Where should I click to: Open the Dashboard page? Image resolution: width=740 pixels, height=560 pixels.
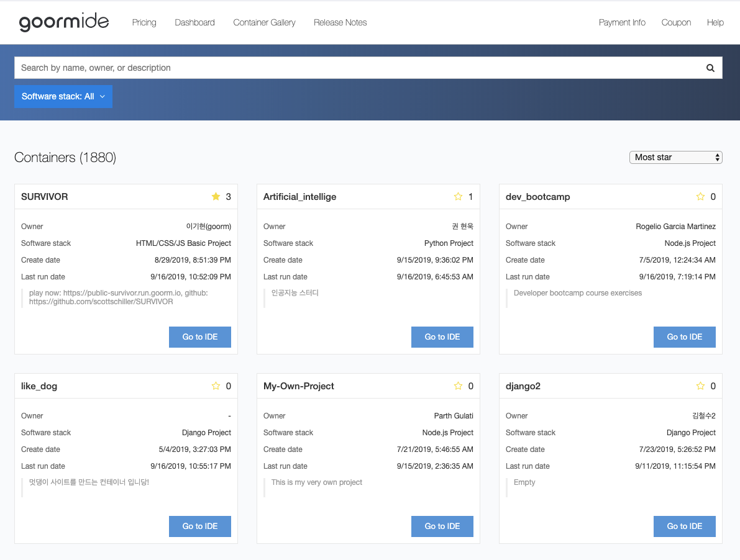[194, 22]
